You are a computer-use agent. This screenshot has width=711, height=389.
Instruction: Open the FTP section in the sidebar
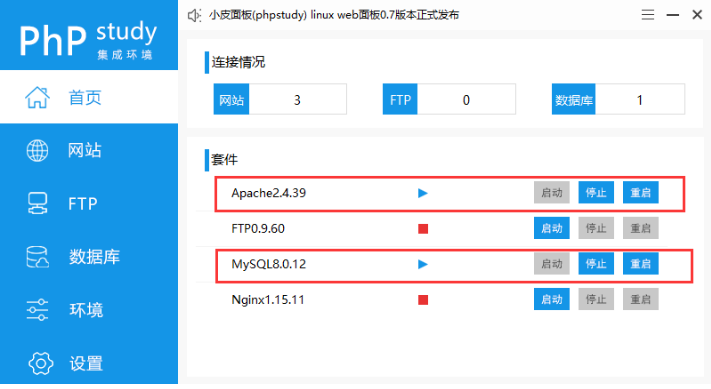(x=89, y=204)
